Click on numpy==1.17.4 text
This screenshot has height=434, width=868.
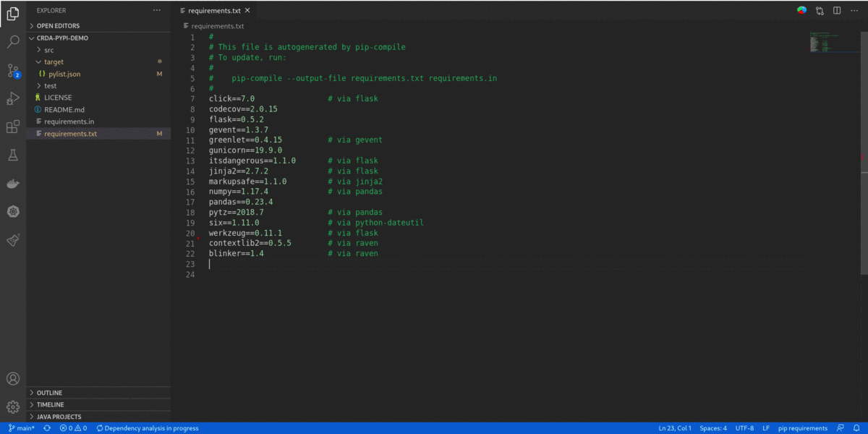pos(239,192)
